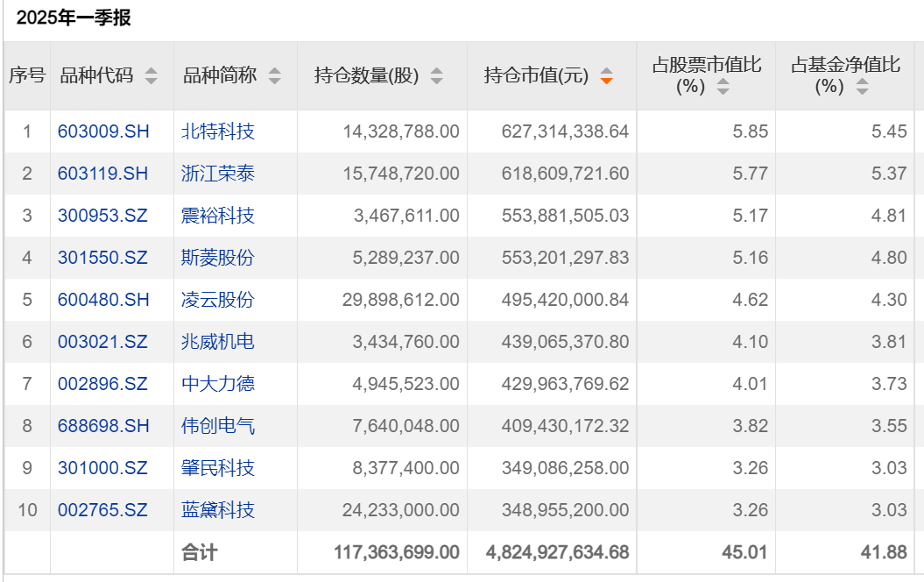The height and width of the screenshot is (582, 924).
Task: Click the 品种简称 sort arrows icon
Action: click(275, 76)
